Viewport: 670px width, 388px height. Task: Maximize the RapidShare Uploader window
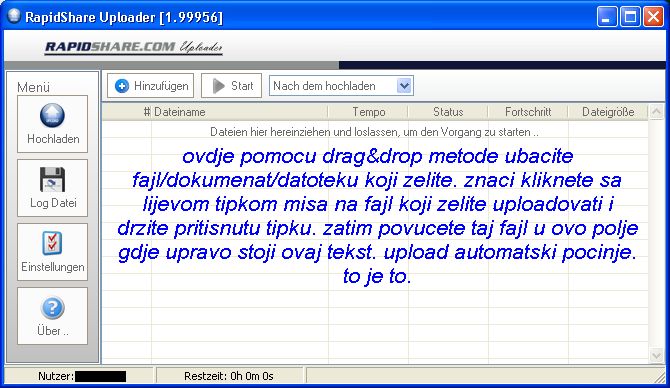point(630,17)
